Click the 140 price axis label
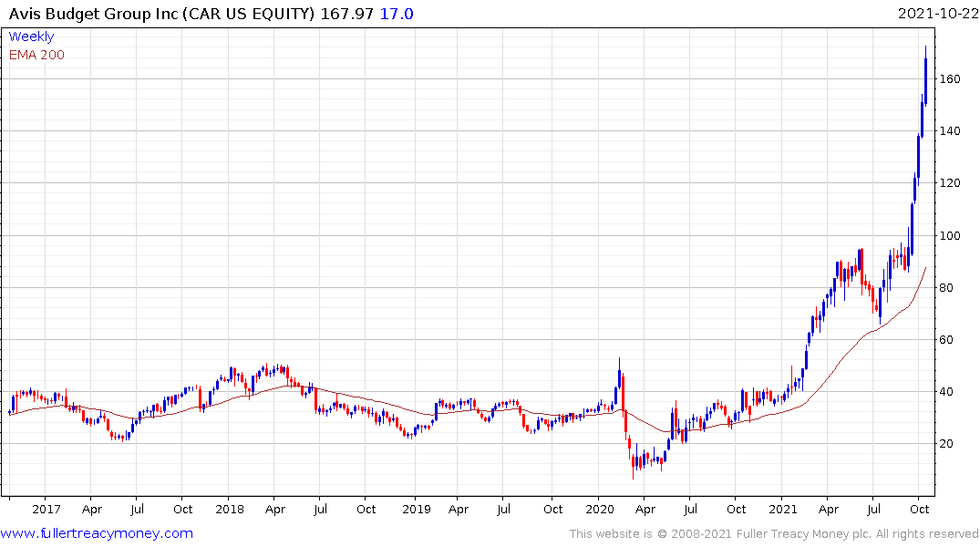 [x=949, y=130]
